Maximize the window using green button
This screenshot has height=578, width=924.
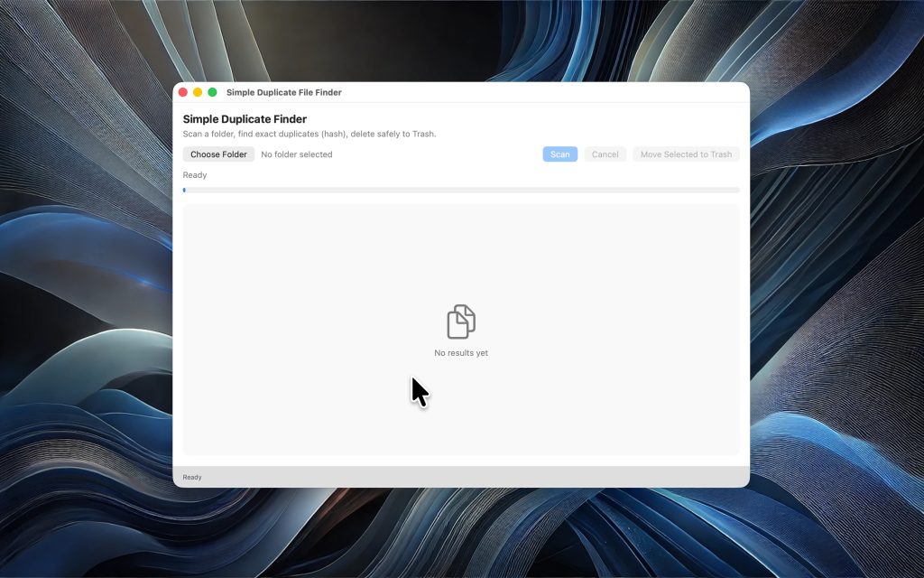click(x=213, y=92)
